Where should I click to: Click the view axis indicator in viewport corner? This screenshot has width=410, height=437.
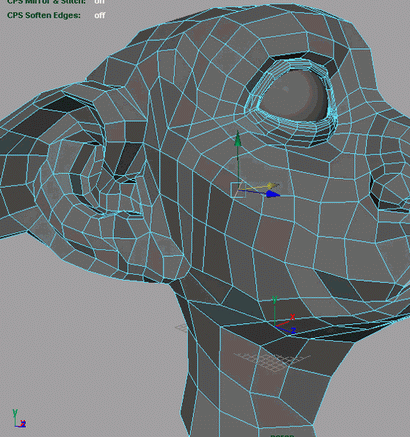coord(19,419)
